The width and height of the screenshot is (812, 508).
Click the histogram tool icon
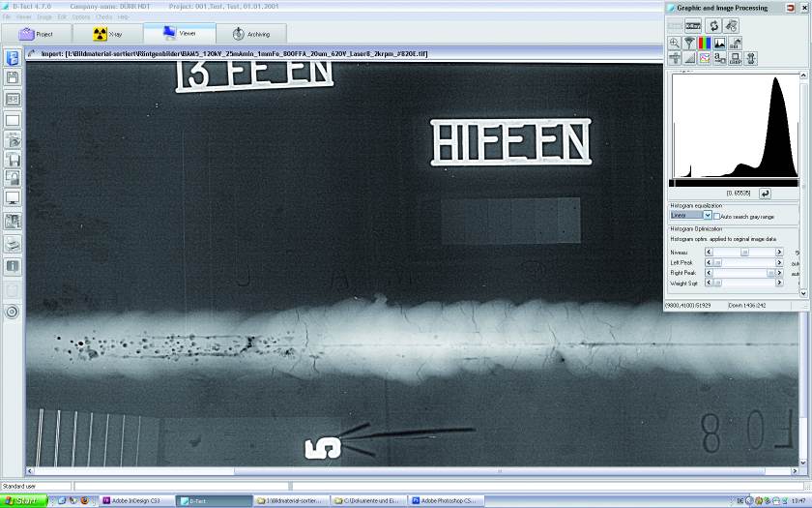tap(720, 44)
